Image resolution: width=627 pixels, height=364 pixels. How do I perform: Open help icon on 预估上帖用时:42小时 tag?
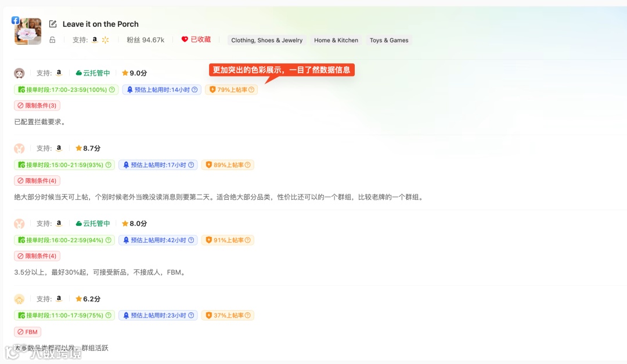191,240
